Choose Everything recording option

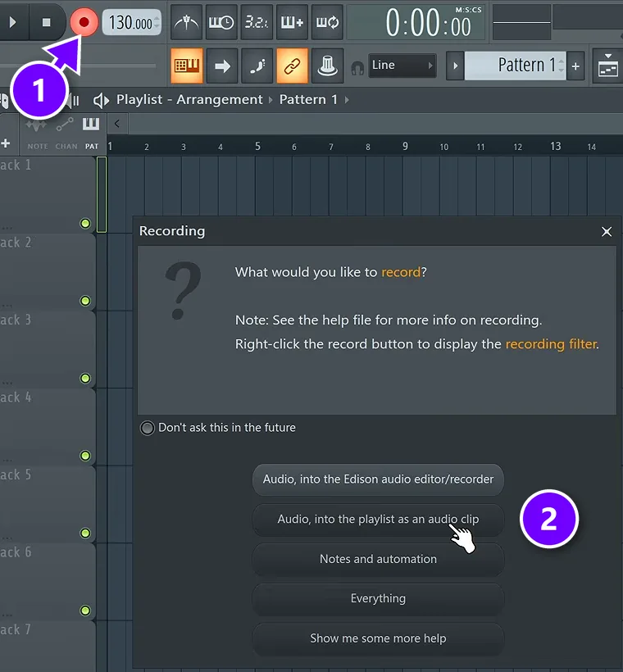coord(378,598)
